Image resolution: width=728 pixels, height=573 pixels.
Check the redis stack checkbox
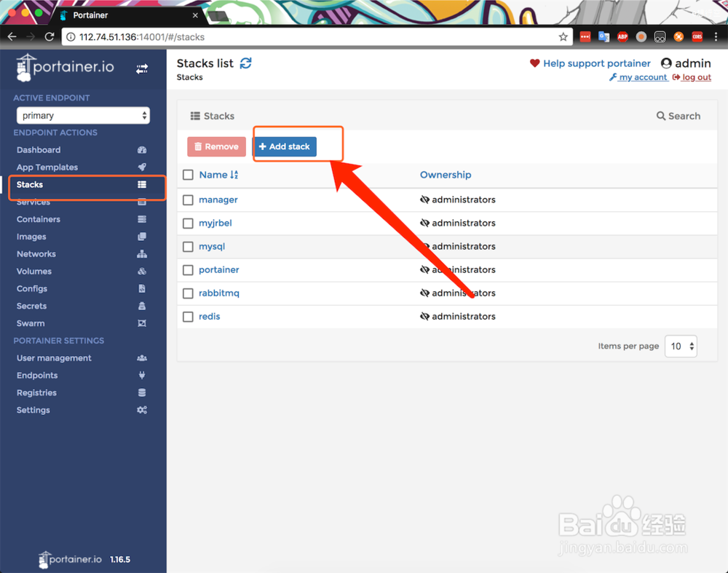pyautogui.click(x=188, y=317)
